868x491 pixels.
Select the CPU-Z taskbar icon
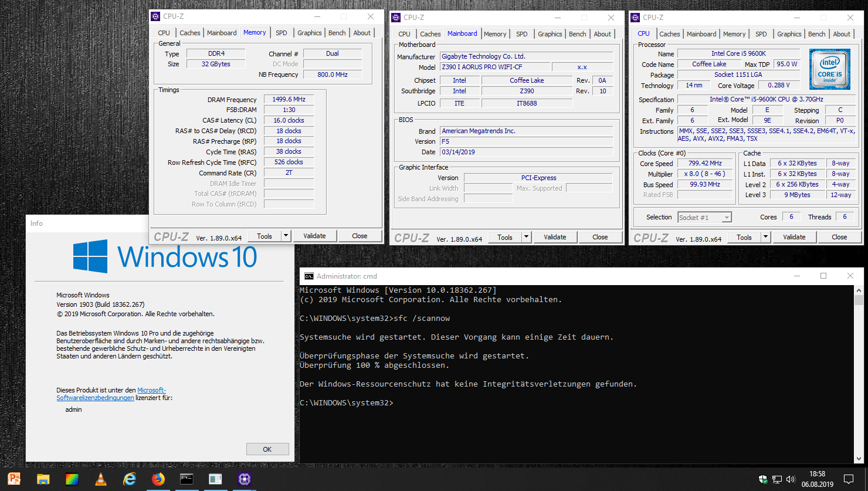pyautogui.click(x=245, y=479)
